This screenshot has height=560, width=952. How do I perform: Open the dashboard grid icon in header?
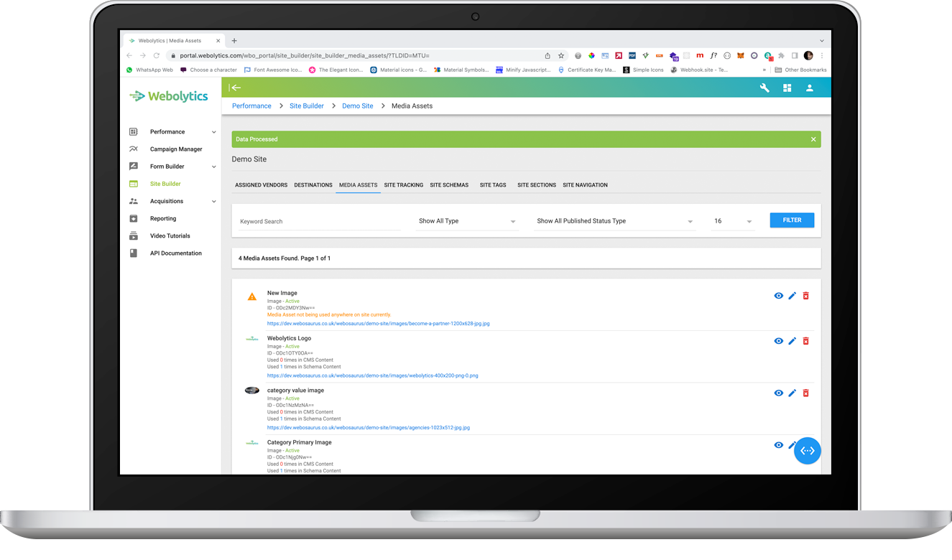pyautogui.click(x=787, y=88)
